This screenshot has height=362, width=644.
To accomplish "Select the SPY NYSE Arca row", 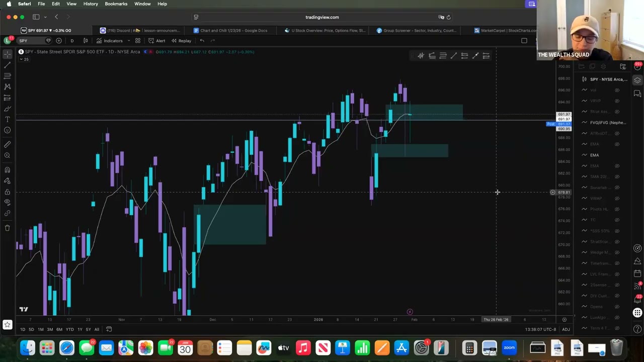I will click(x=604, y=79).
